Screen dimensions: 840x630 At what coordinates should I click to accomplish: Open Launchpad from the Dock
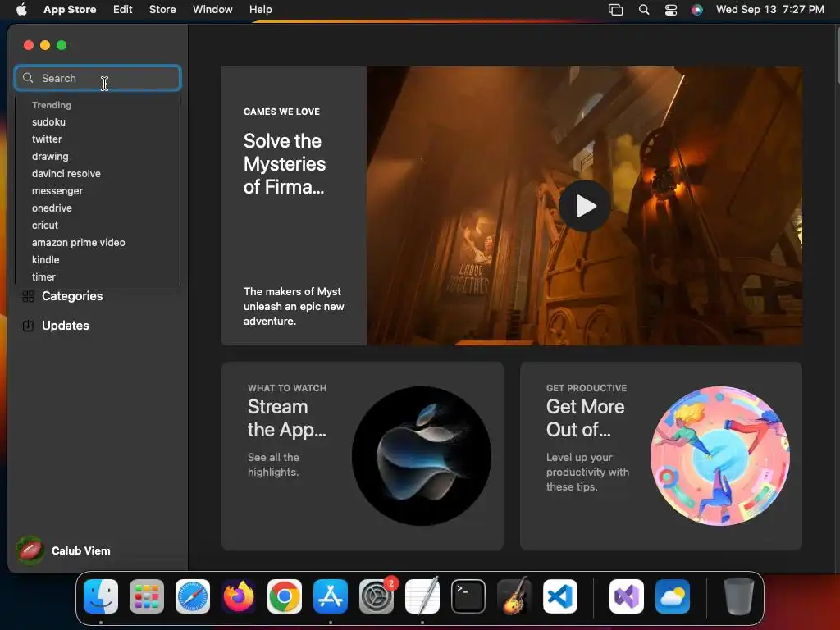[x=147, y=596]
